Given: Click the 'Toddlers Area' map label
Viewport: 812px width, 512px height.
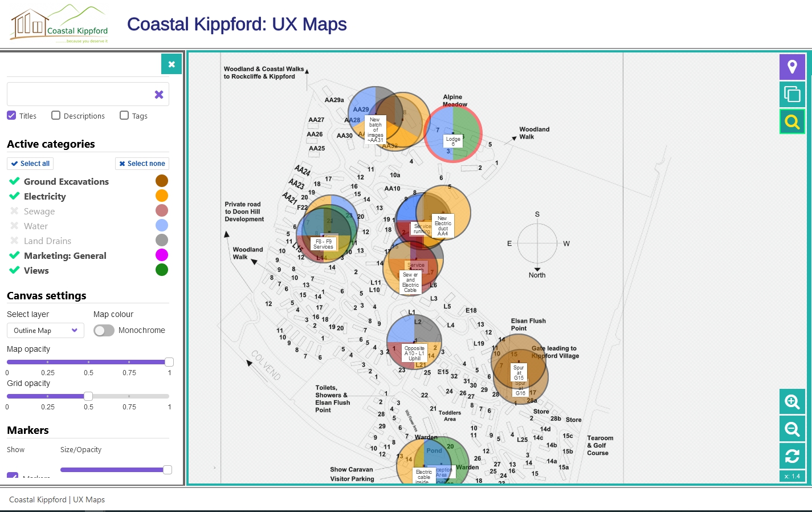Looking at the screenshot, I should click(450, 416).
